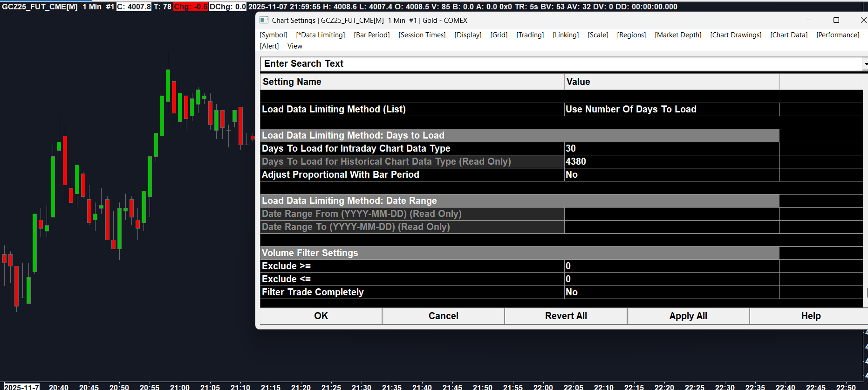Screen dimensions: 868x390
Task: Open the [Trading] tab
Action: pyautogui.click(x=530, y=35)
